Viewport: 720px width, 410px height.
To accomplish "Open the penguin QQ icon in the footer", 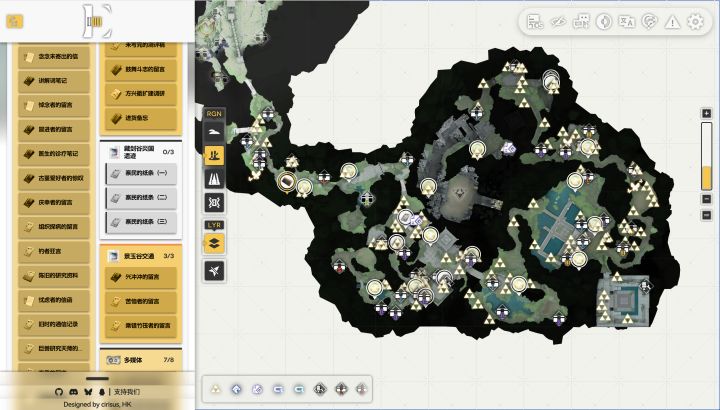I will click(101, 392).
